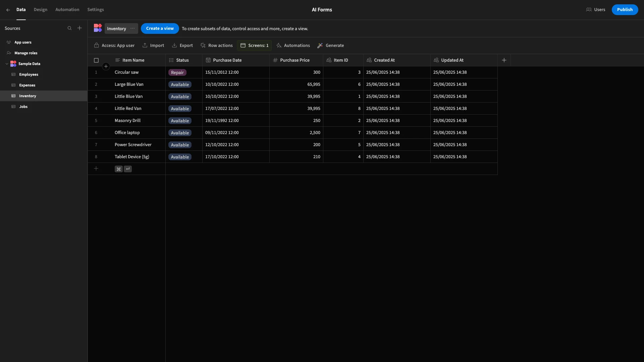This screenshot has width=644, height=362.
Task: Switch to the Automation tab
Action: click(x=67, y=10)
